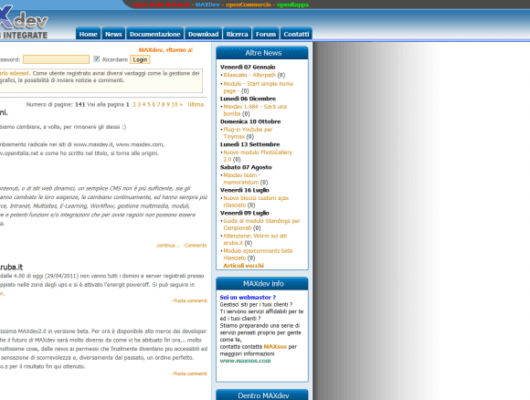The image size is (530, 400).
Task: Click the 'Venerdì 16 Luglio' date heading
Action: click(244, 190)
